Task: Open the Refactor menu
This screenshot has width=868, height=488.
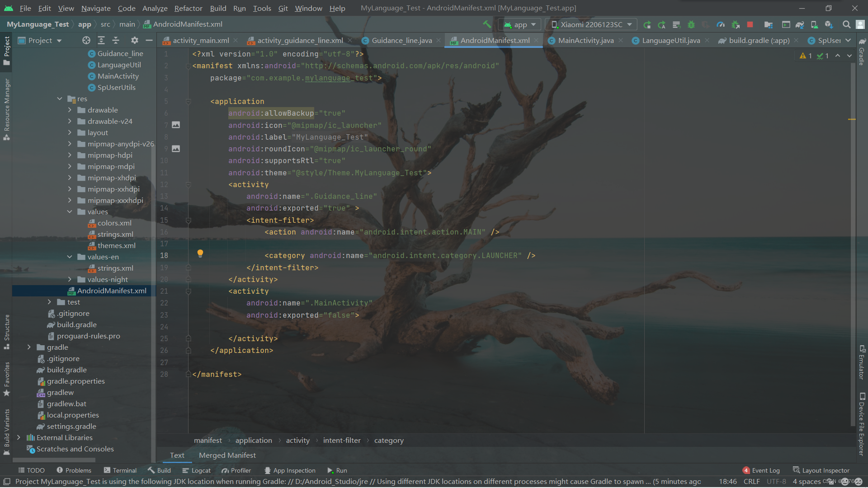Action: pos(188,8)
